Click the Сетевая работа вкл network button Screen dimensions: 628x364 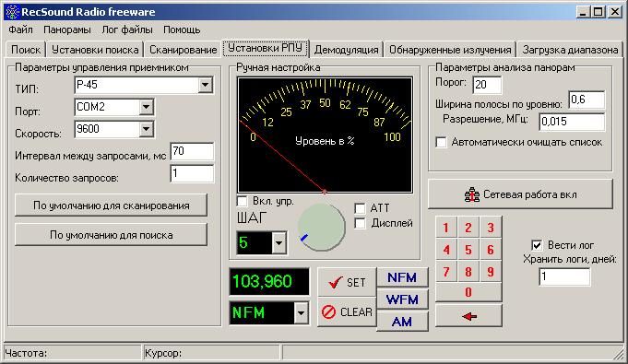(x=520, y=194)
